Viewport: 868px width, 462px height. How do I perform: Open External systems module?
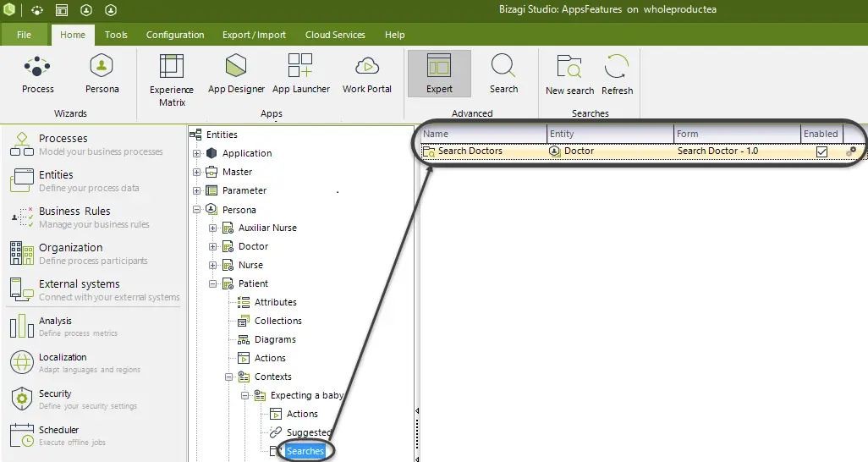pos(94,289)
